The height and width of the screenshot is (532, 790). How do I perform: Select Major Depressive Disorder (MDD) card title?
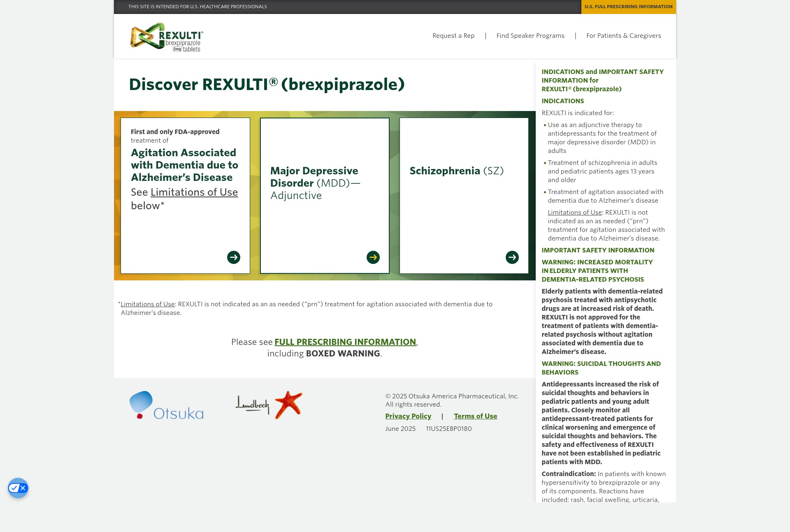(315, 183)
